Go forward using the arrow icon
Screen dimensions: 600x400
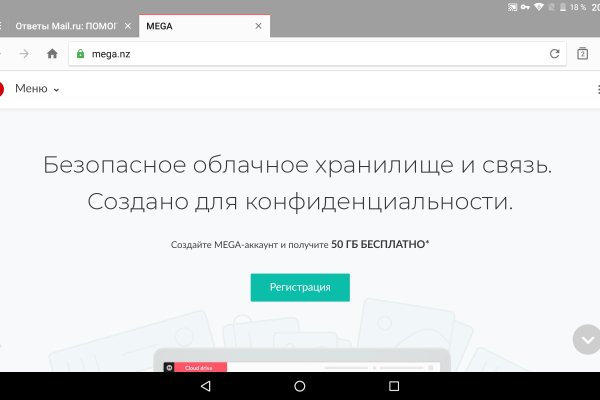[24, 54]
